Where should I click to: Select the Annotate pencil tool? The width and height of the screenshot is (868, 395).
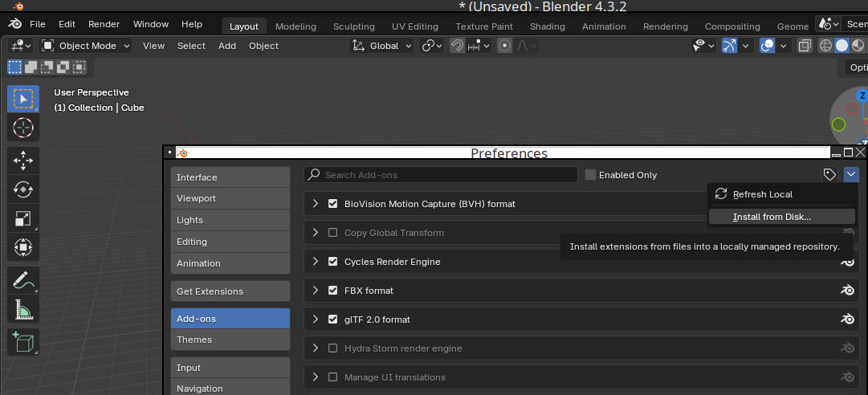(x=23, y=281)
